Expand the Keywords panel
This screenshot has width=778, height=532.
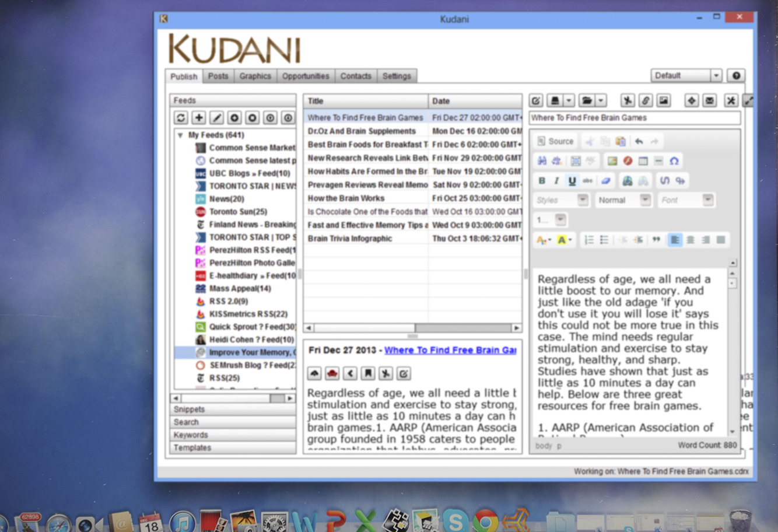coord(233,435)
